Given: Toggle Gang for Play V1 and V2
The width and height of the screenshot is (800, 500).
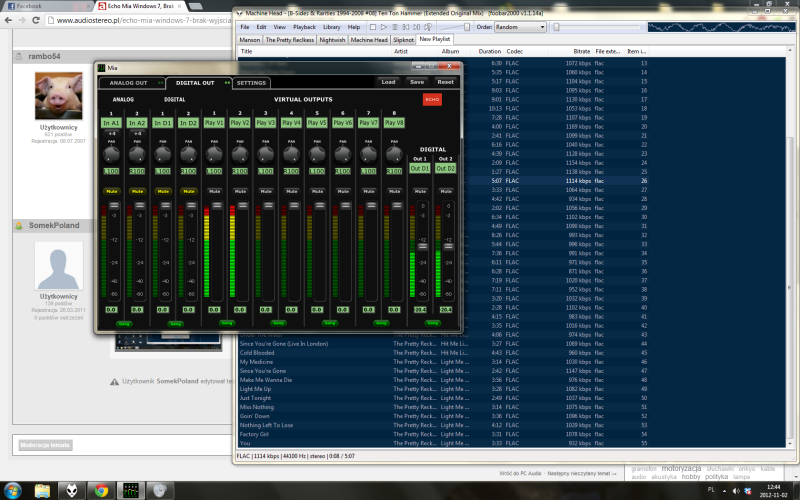Looking at the screenshot, I should point(227,323).
